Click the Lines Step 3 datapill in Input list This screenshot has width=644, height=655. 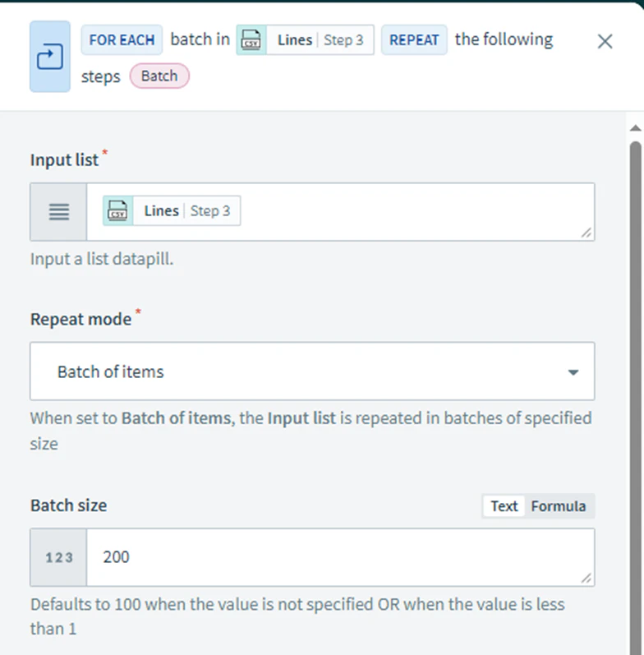(x=172, y=210)
